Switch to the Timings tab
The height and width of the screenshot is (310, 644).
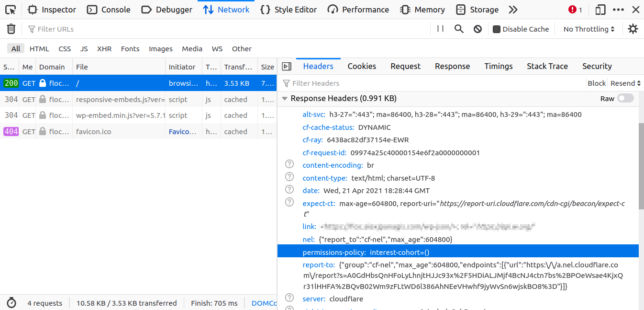(499, 66)
